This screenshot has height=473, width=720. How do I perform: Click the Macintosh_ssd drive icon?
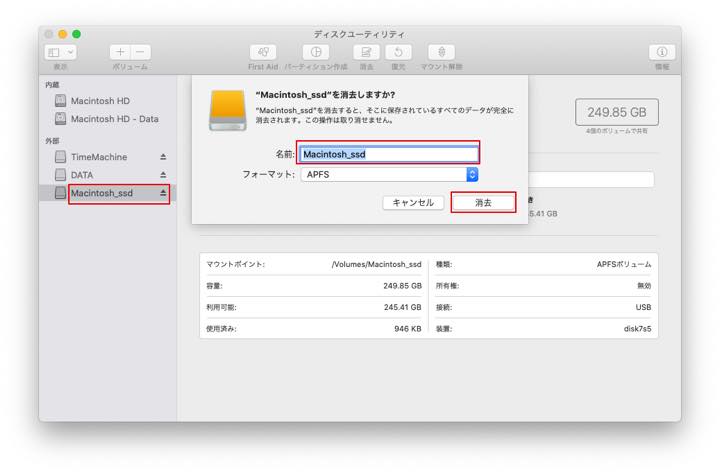(60, 193)
